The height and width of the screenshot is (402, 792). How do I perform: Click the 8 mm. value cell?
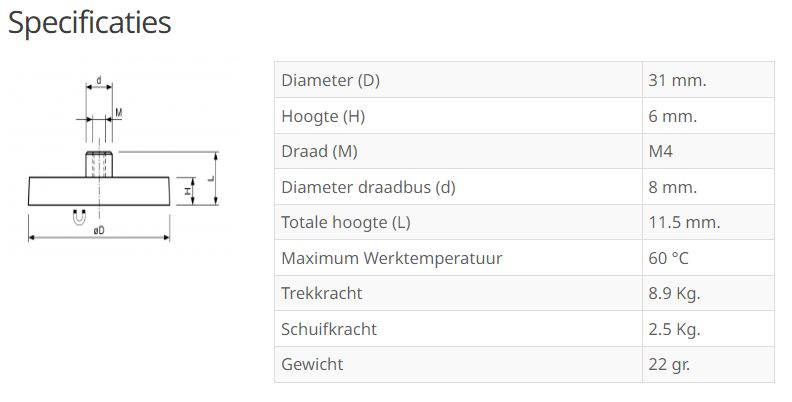point(673,187)
